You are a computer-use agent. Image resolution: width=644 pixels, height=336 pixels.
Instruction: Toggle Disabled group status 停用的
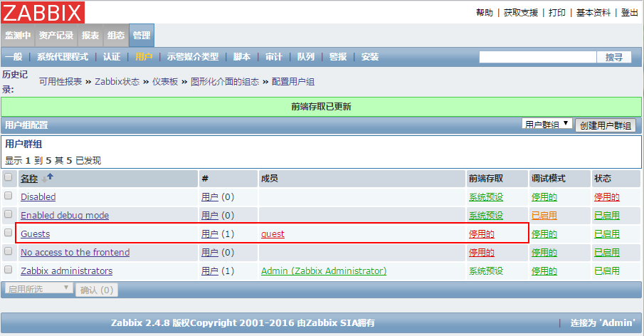(606, 196)
